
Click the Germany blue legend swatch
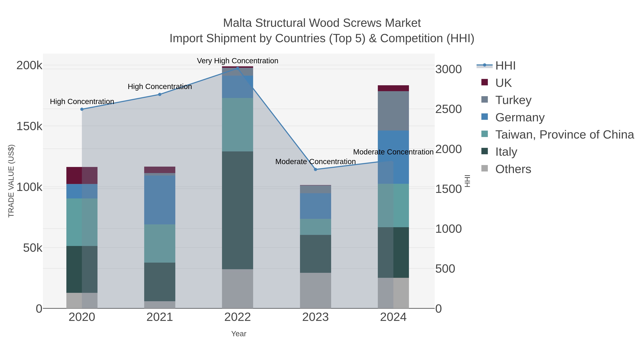click(x=484, y=117)
